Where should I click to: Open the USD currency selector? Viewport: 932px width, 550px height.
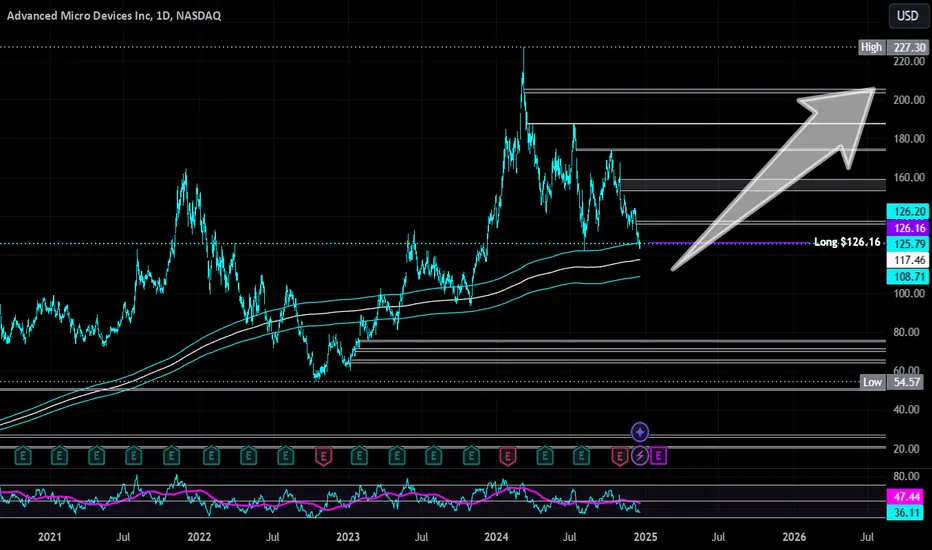click(907, 15)
